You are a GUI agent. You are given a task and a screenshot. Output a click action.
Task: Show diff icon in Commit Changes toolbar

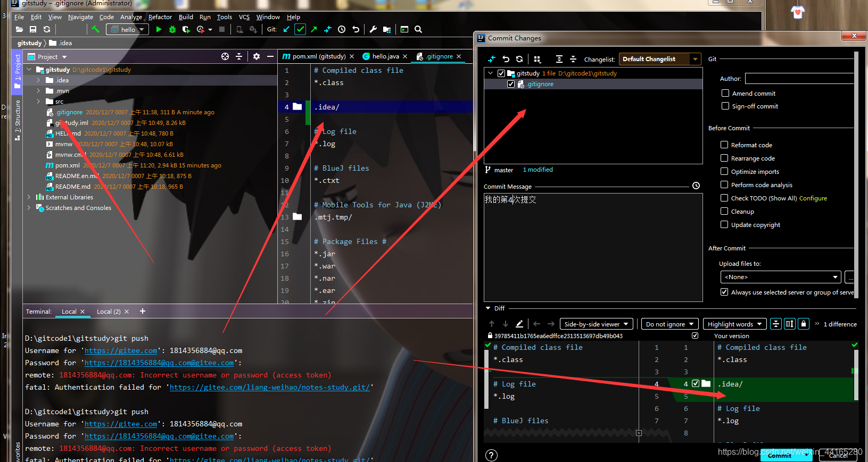(x=492, y=59)
